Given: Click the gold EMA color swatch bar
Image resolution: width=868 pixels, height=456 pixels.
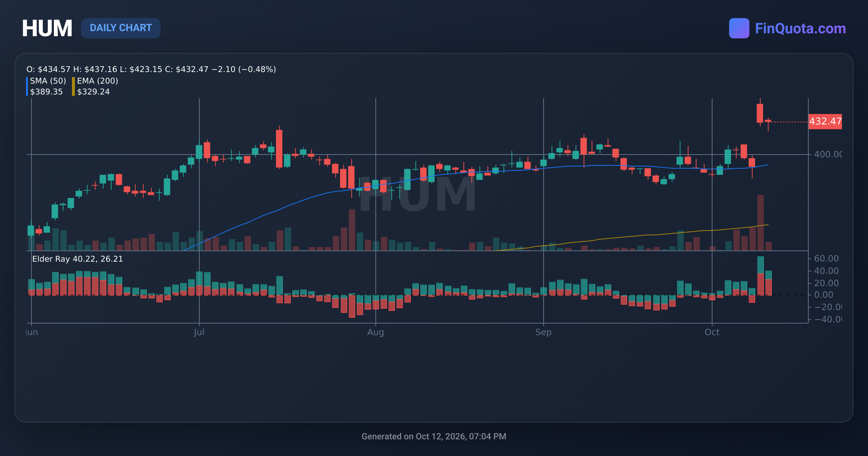Looking at the screenshot, I should (x=73, y=86).
